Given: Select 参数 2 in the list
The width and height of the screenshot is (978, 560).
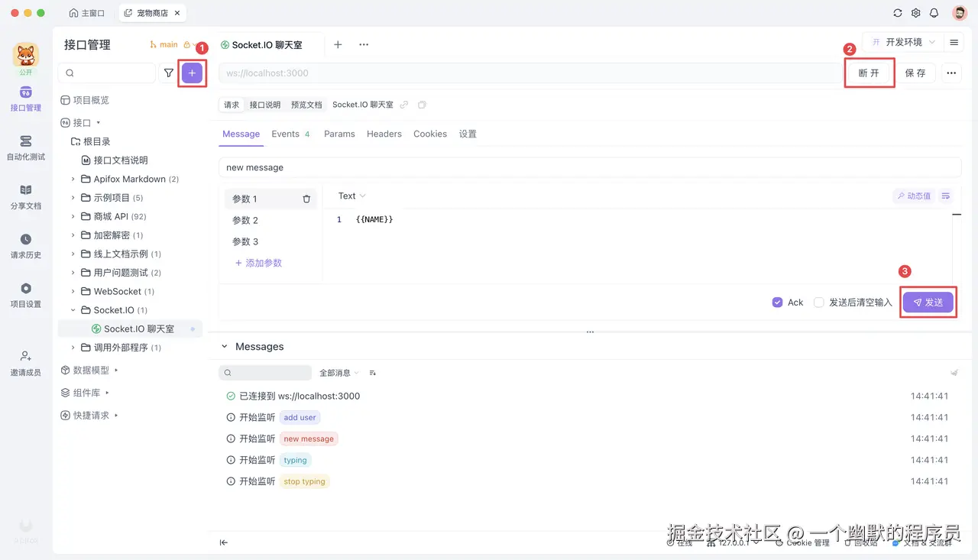Looking at the screenshot, I should pos(270,220).
